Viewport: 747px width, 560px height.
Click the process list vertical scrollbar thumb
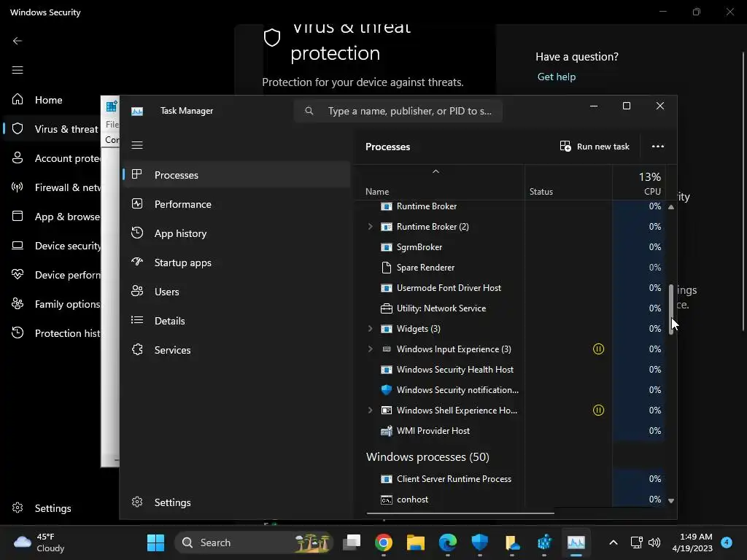click(x=671, y=309)
